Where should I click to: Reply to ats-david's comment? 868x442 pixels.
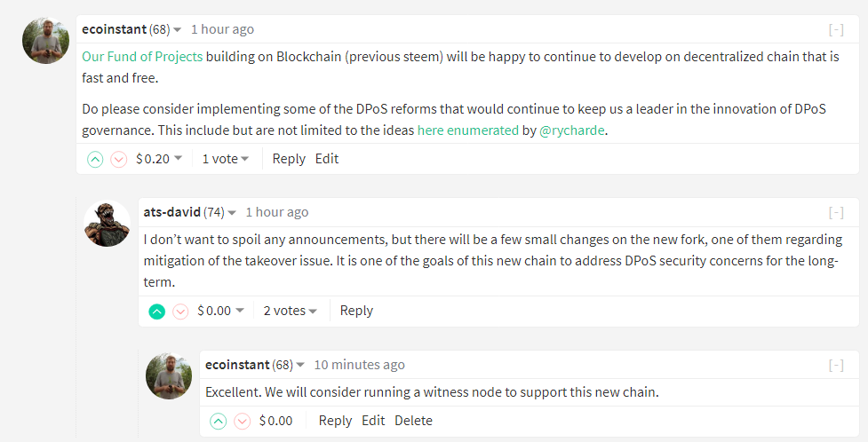[356, 311]
